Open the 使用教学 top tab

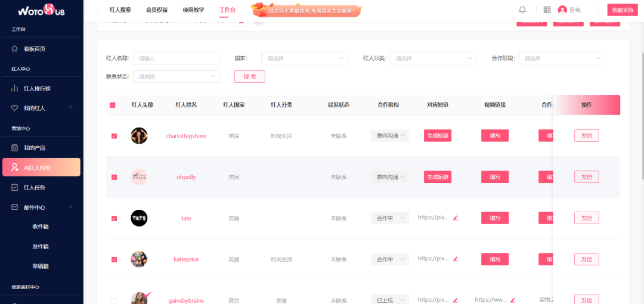click(x=193, y=10)
